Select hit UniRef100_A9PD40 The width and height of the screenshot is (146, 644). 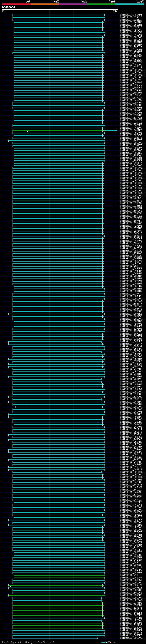coord(131,30)
